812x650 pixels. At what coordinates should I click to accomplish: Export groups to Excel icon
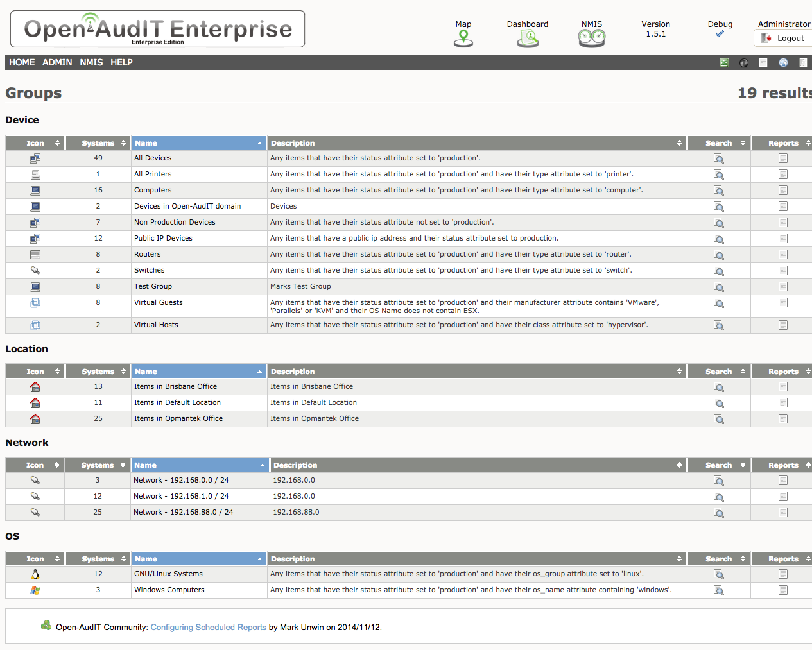[723, 63]
